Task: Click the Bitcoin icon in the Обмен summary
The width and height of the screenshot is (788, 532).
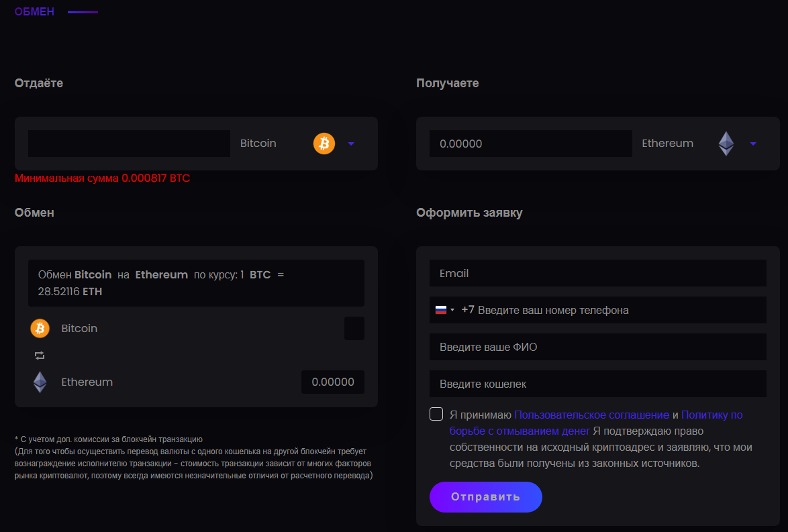Action: 40,329
